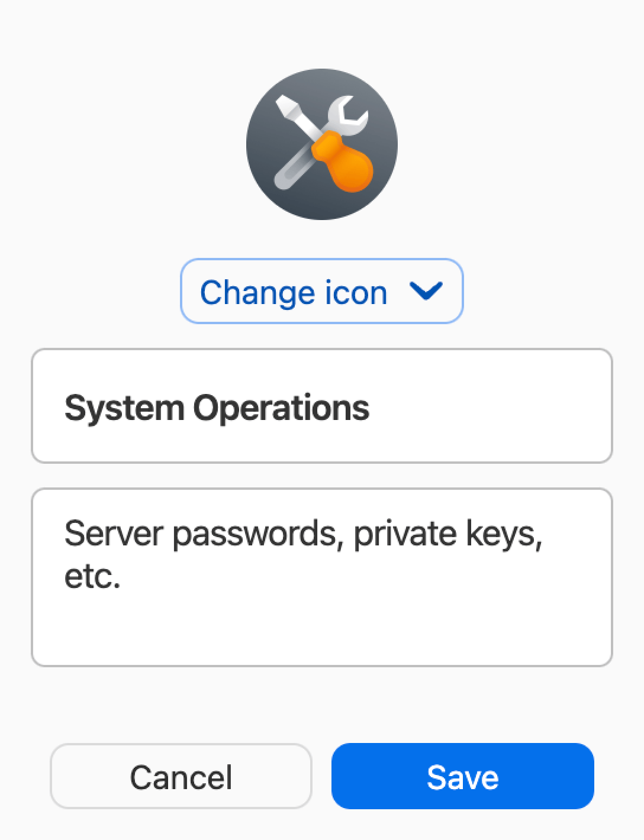
Task: Open the icon selection dropdown
Action: click(320, 291)
